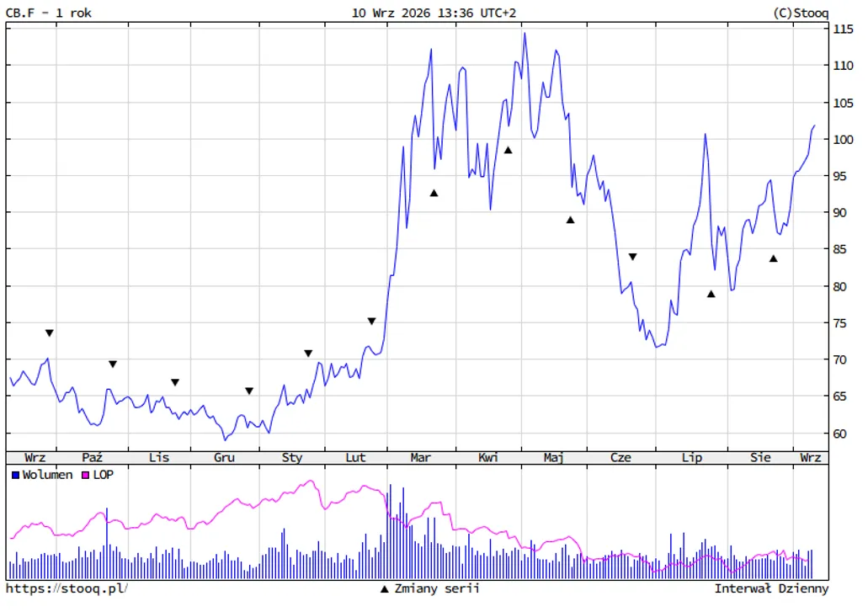868x612 pixels.
Task: Click the CB.F - 1 rok title
Action: (x=49, y=13)
